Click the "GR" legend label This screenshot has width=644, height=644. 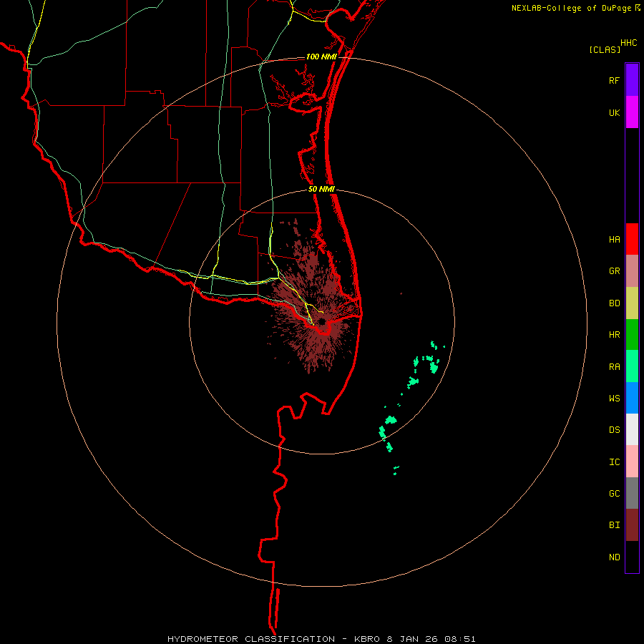(614, 271)
